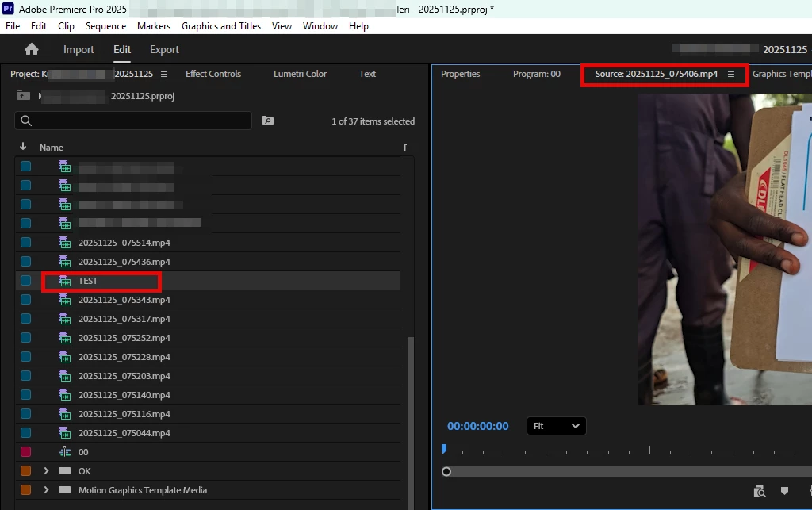Screen dimensions: 812x510
Task: Switch to the Import workspace
Action: (79, 50)
